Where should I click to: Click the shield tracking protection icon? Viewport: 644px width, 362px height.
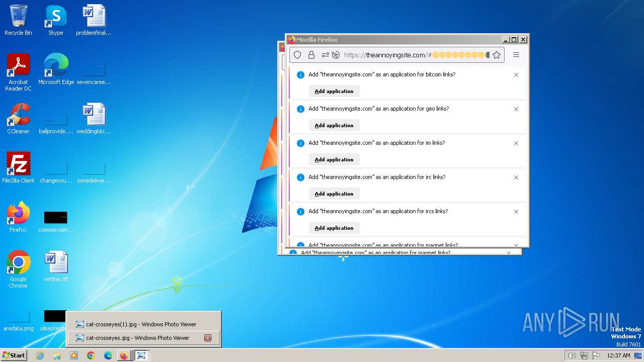(x=297, y=55)
